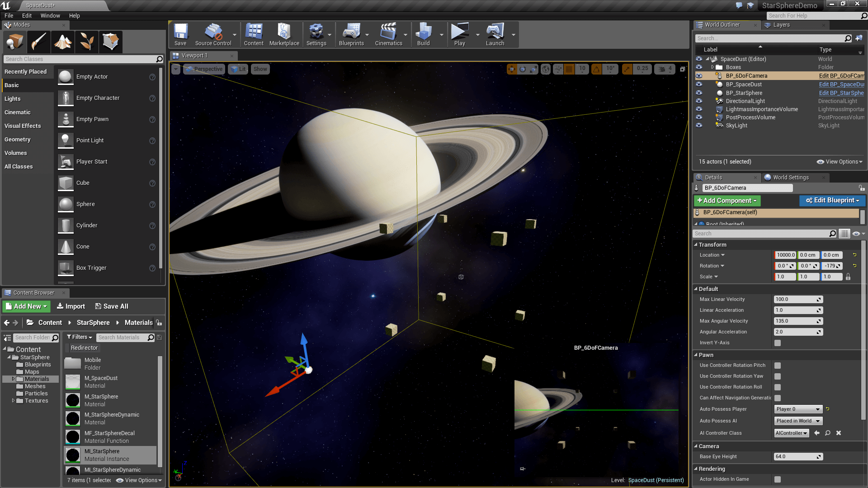Screen dimensions: 868x488
Task: Select the Paint mode in Modes panel
Action: (x=38, y=42)
